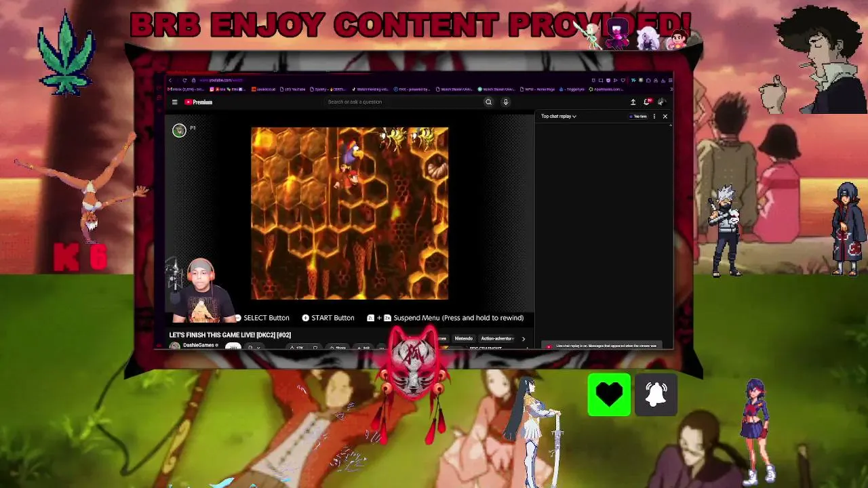Focus the 'Search or ask a question' field
Screen dimensions: 868x488
coord(403,102)
